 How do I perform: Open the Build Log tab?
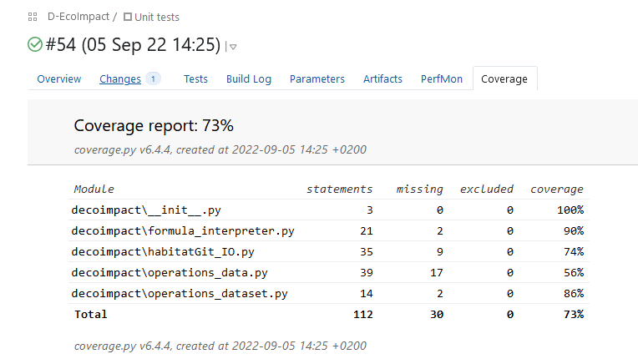(249, 79)
